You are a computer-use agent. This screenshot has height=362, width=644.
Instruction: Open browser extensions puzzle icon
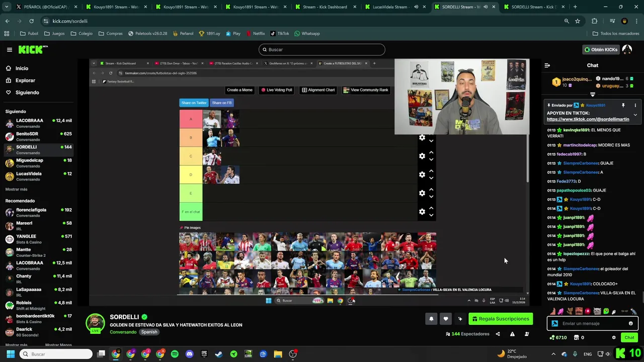595,21
